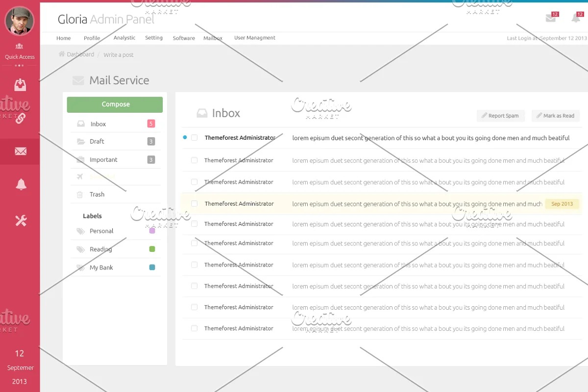This screenshot has height=392, width=588.
Task: Open the wrench tools icon in sidebar
Action: pyautogui.click(x=21, y=220)
